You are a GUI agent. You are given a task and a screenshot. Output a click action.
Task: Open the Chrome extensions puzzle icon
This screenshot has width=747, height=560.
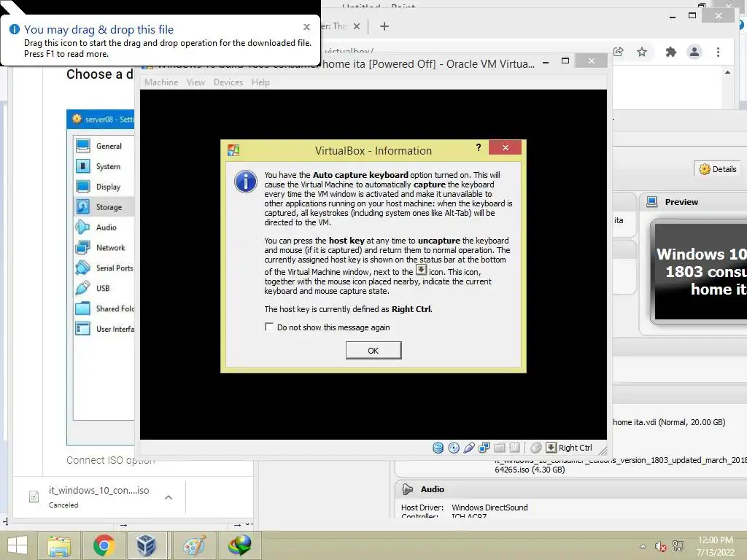(671, 52)
